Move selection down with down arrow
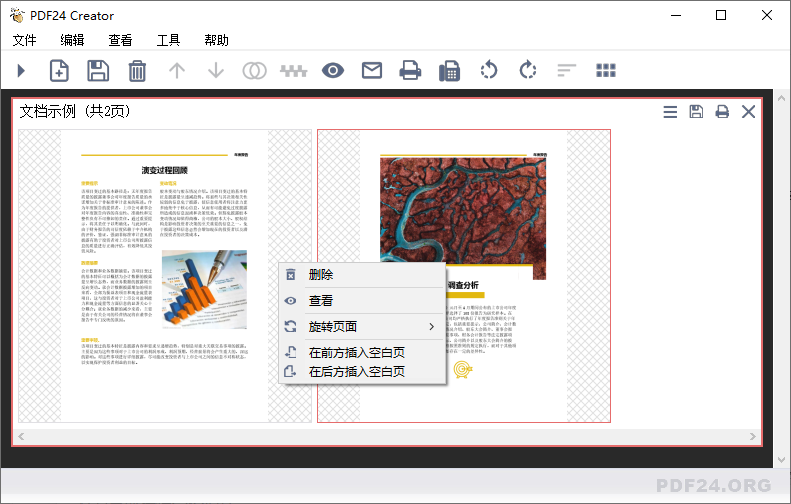Screen dimensions: 791x504 (x=216, y=71)
